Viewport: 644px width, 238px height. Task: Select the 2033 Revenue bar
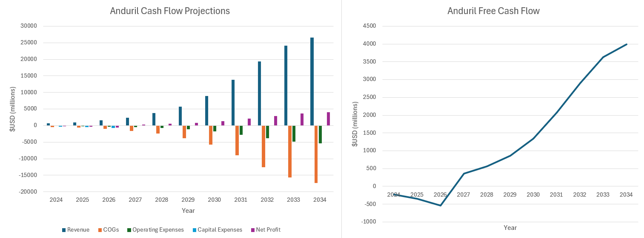click(286, 85)
